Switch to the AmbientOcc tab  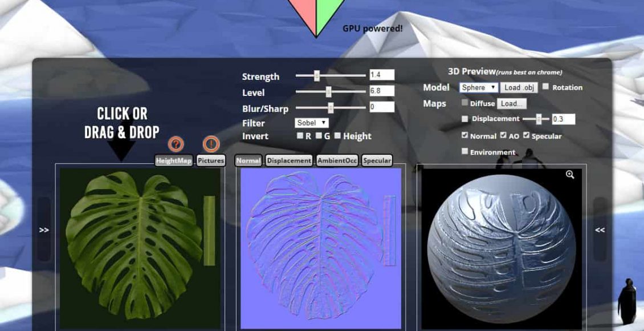[x=337, y=161]
